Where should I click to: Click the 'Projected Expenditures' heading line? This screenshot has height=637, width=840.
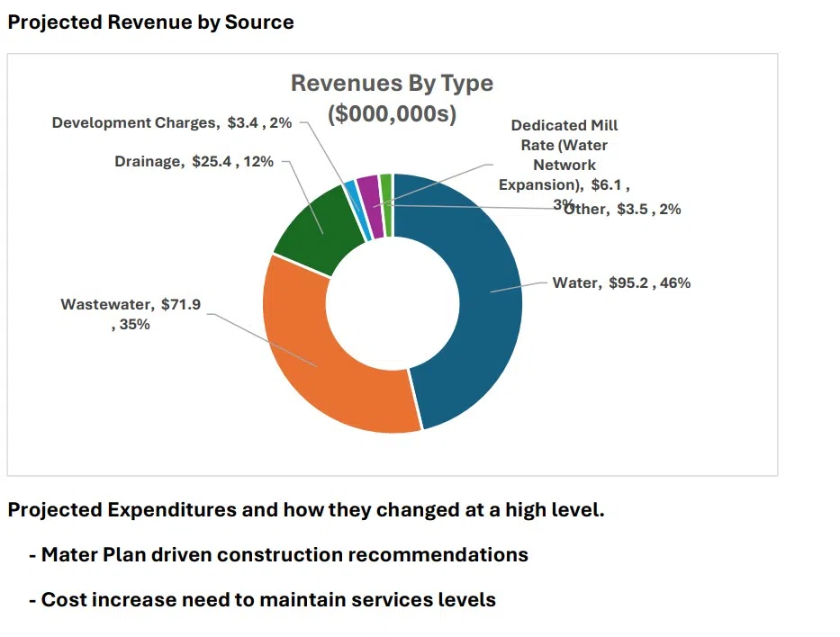(x=306, y=510)
